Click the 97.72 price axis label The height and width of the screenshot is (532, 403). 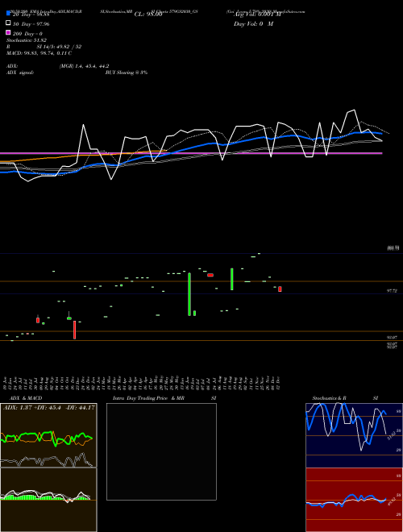[x=392, y=291]
